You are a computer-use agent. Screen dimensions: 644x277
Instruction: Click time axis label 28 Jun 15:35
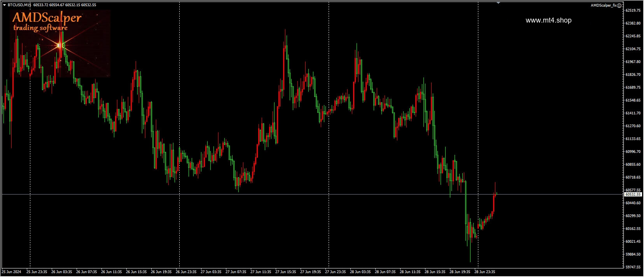point(435,272)
